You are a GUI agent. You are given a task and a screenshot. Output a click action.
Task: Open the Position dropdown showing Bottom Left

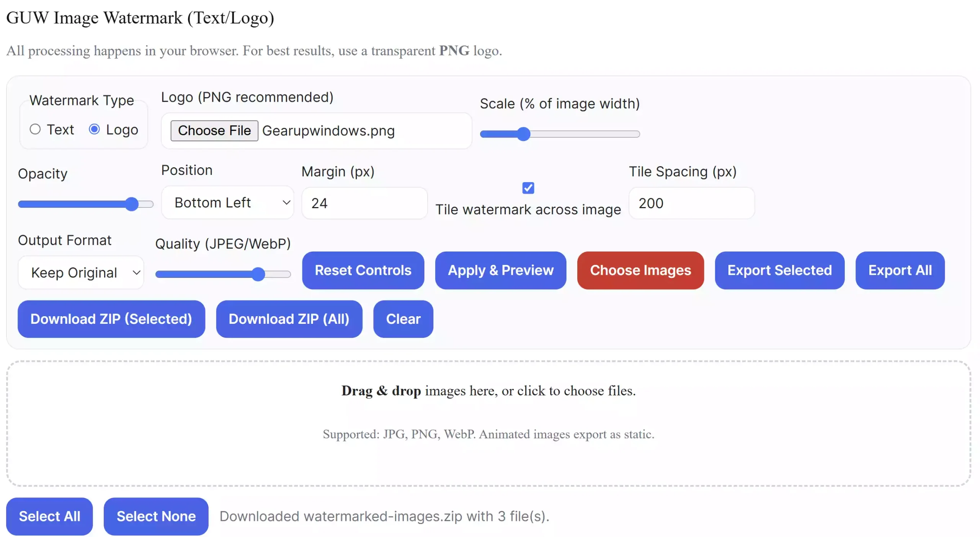(x=227, y=202)
